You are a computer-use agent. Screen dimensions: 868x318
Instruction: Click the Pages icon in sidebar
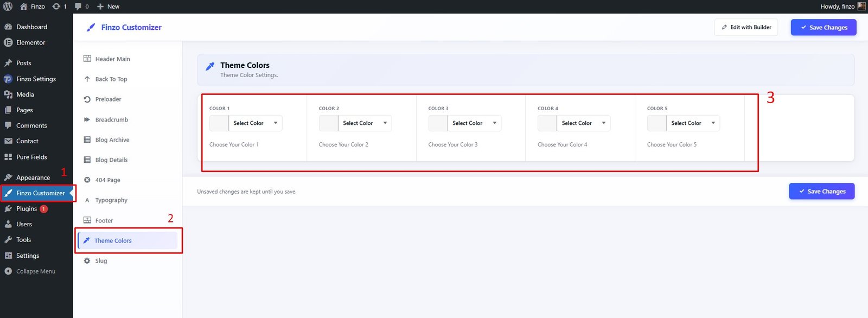click(8, 110)
